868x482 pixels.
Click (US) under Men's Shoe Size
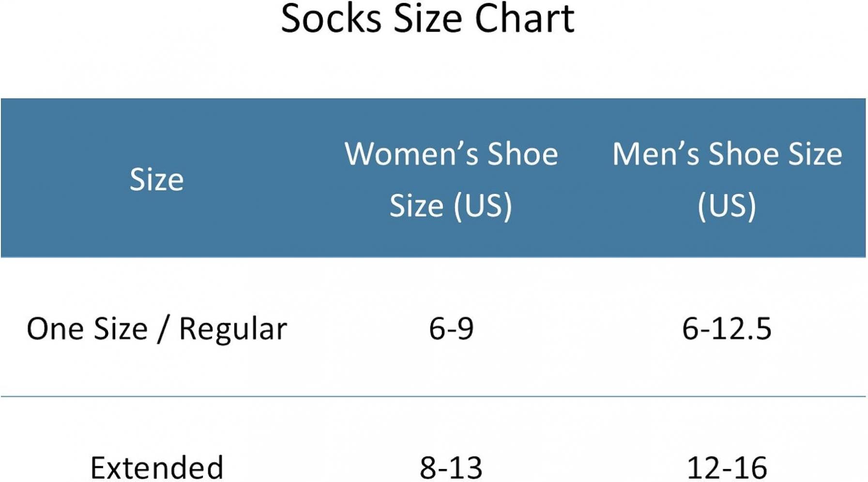727,206
